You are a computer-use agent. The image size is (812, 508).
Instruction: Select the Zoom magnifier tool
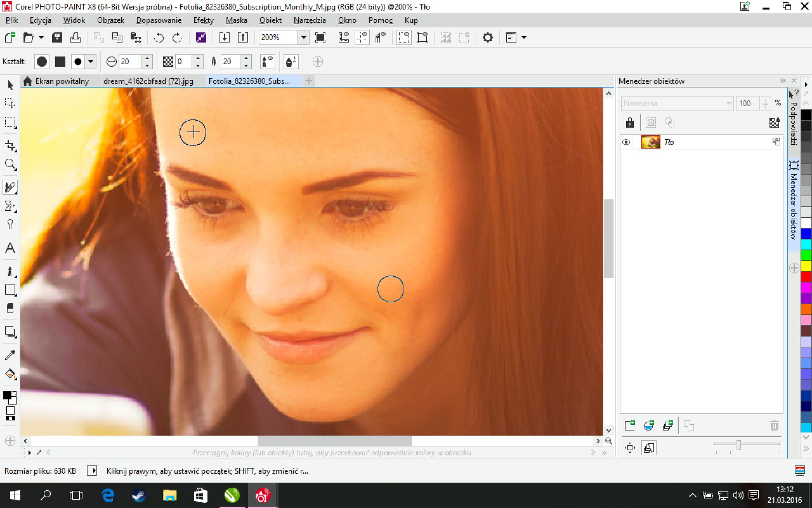click(10, 164)
